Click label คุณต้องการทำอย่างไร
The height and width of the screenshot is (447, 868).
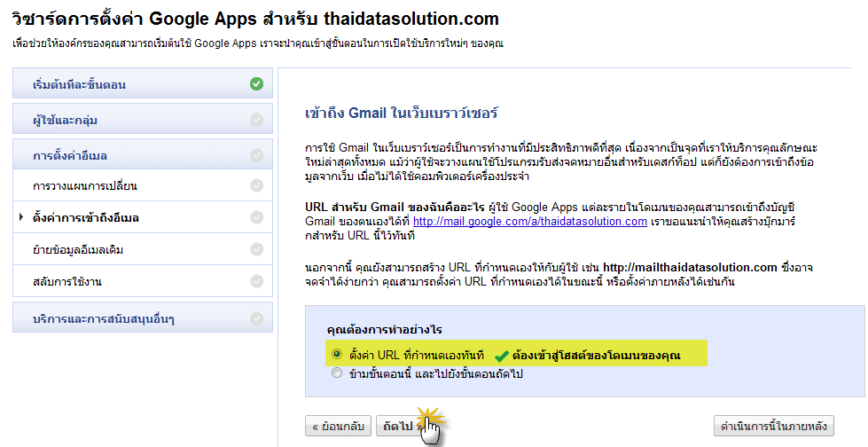384,330
